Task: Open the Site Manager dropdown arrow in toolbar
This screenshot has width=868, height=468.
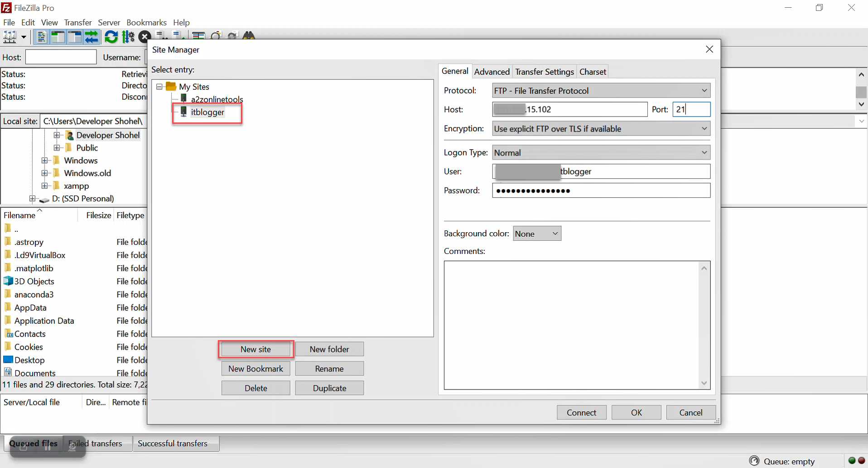Action: coord(24,37)
